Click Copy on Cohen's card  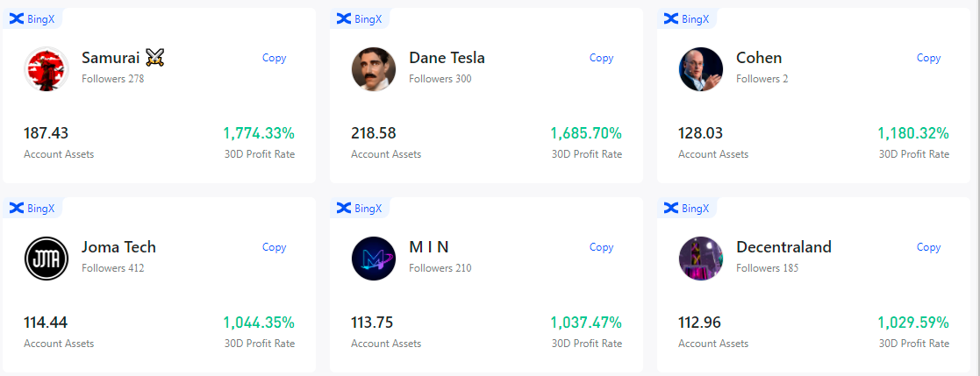[929, 58]
